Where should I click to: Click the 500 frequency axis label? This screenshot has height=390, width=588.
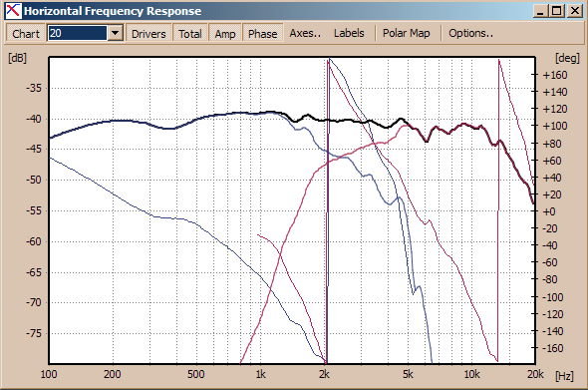[196, 374]
